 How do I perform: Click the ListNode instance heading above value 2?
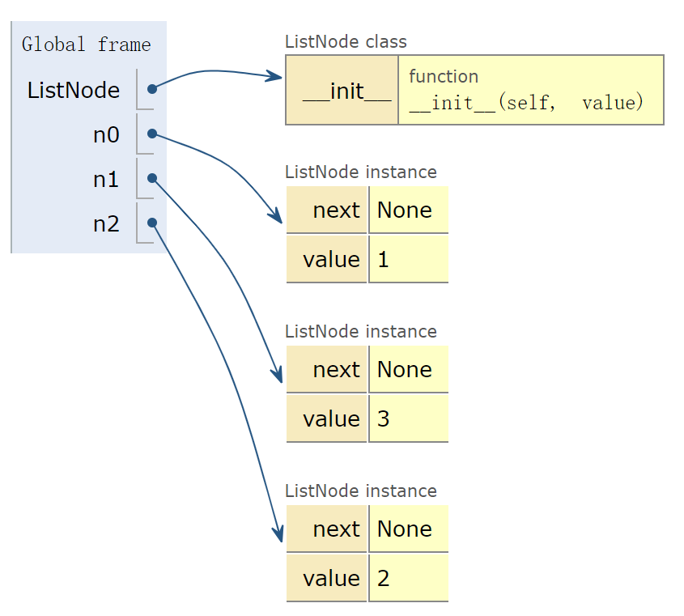point(361,491)
